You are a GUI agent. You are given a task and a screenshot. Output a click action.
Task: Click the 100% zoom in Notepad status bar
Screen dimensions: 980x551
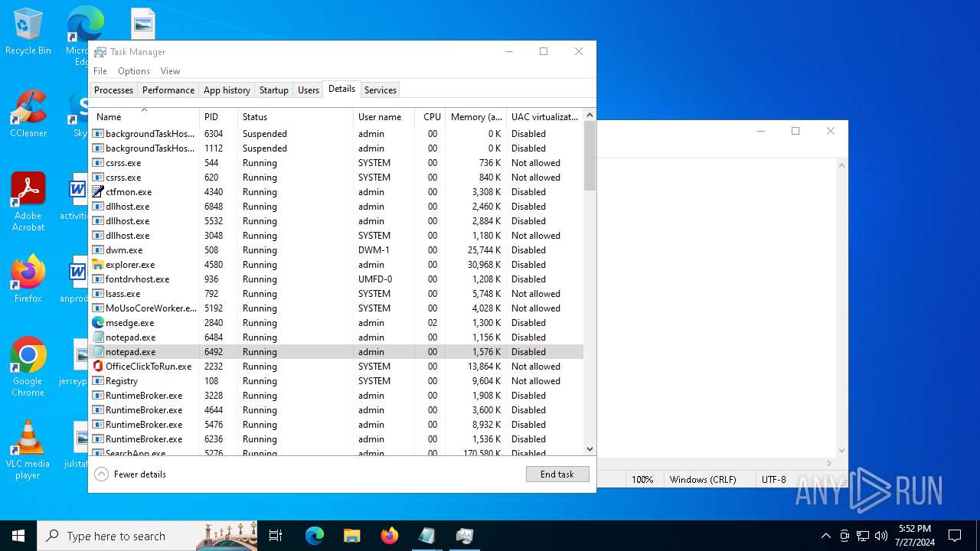click(643, 480)
